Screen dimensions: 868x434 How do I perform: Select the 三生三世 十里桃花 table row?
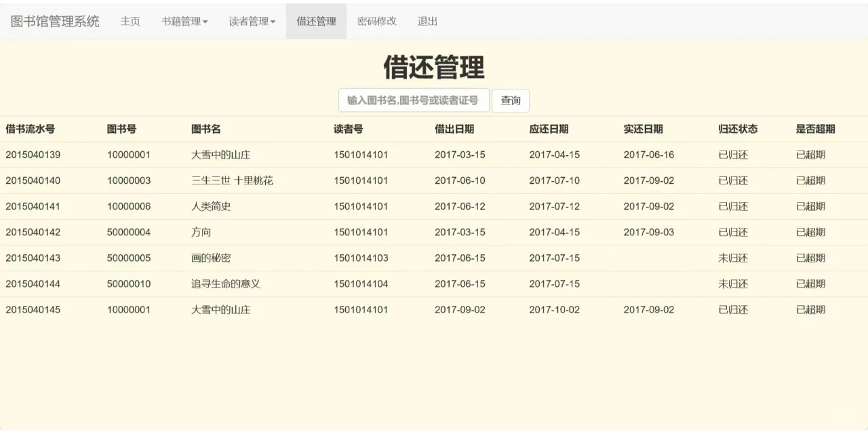coord(233,180)
